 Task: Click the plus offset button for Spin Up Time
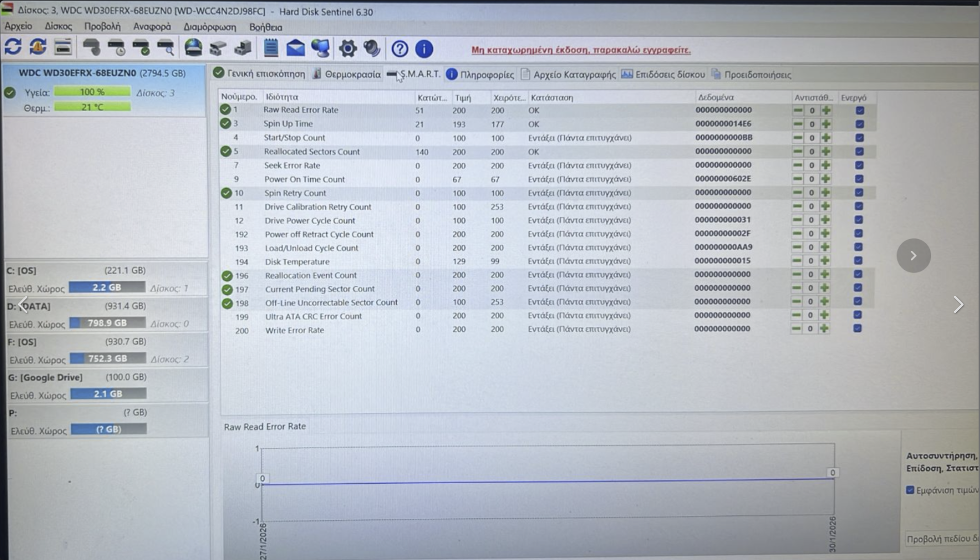[x=826, y=124]
